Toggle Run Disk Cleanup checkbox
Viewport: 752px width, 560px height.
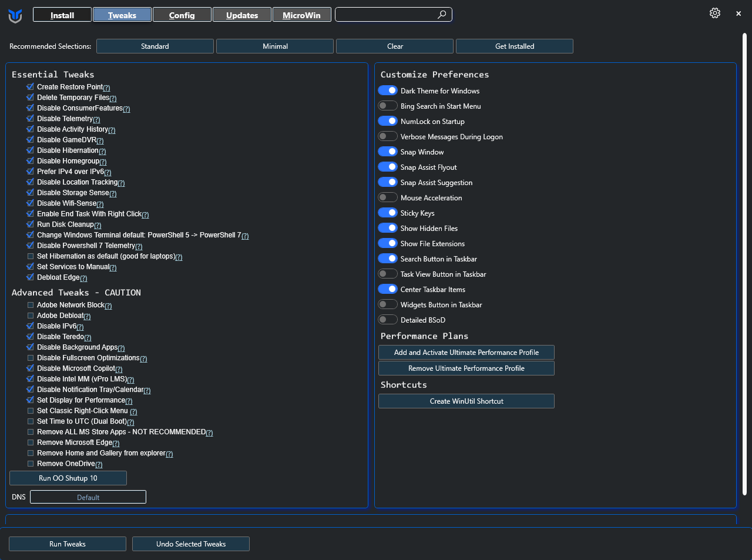pyautogui.click(x=31, y=224)
